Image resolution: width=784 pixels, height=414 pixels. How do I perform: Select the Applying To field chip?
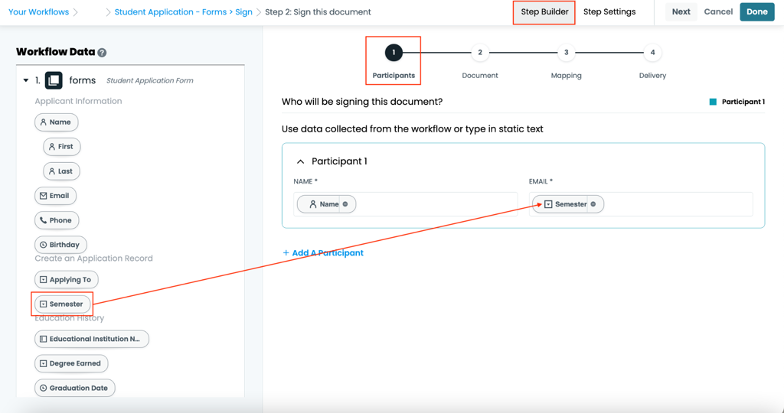click(66, 280)
